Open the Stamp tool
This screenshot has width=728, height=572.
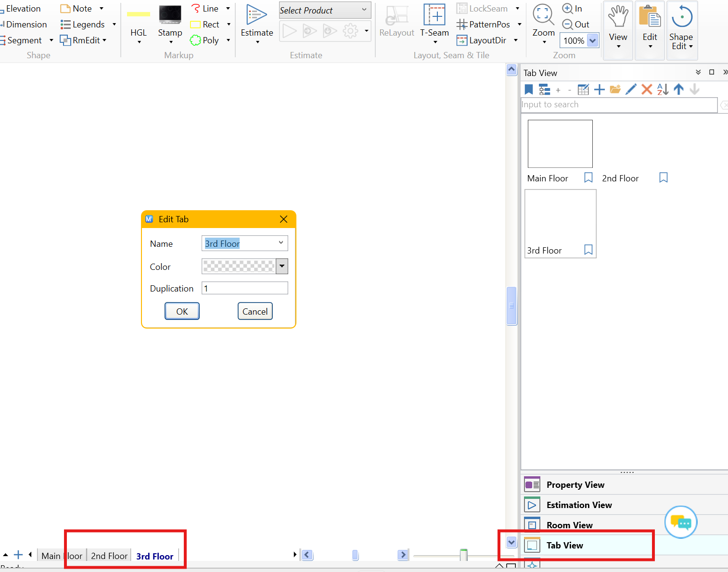click(x=170, y=24)
